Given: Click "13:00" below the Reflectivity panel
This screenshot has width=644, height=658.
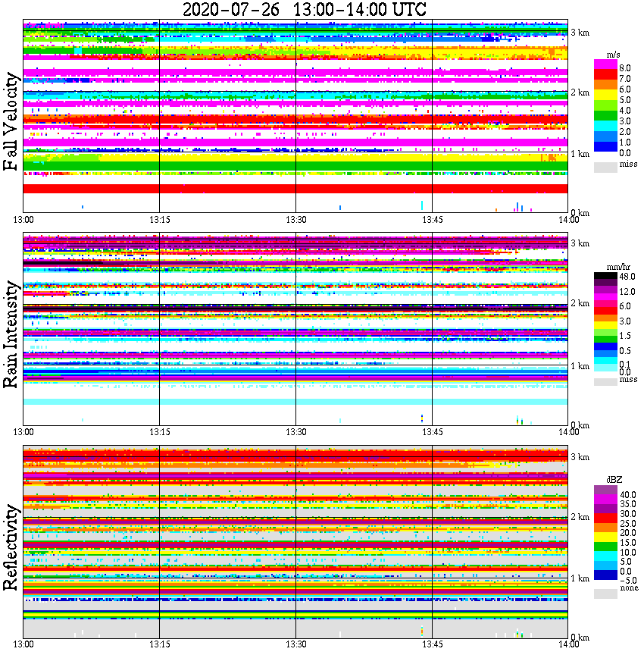Looking at the screenshot, I should coord(23,644).
